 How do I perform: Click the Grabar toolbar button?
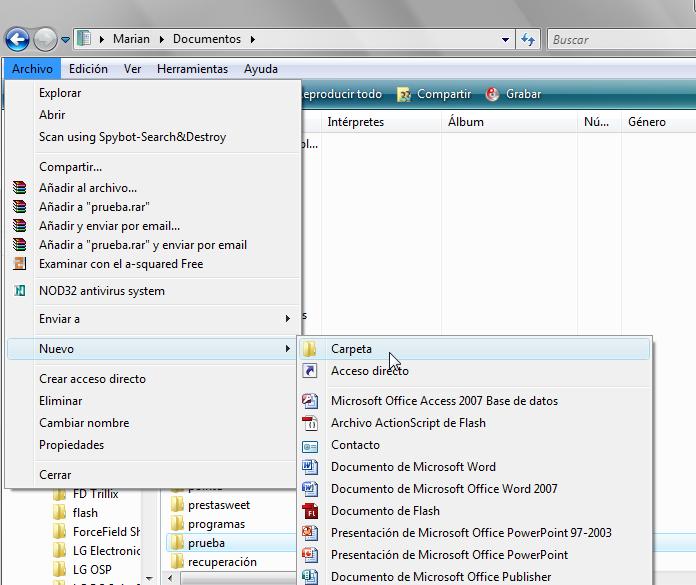[514, 94]
